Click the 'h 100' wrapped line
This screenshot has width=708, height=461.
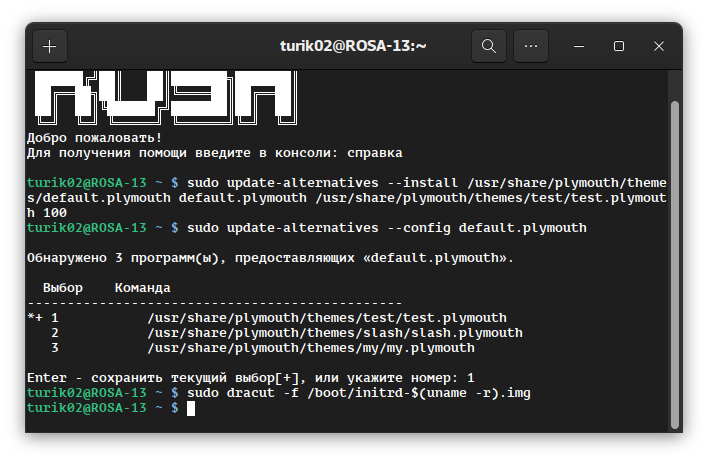[47, 213]
